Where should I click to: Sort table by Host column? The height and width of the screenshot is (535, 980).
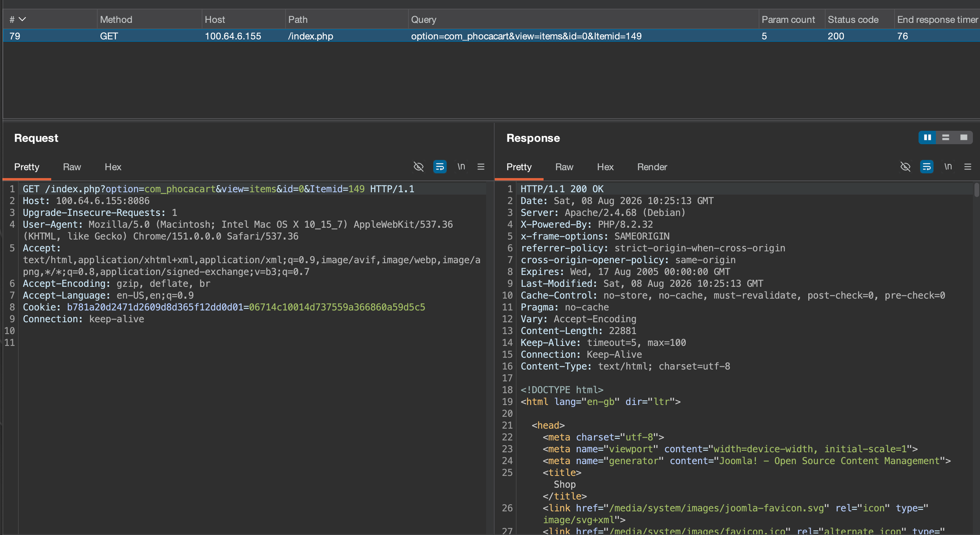point(243,19)
